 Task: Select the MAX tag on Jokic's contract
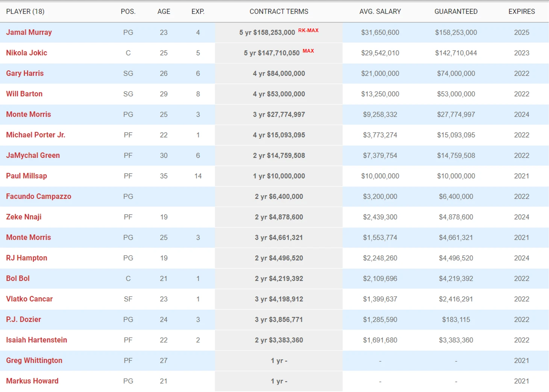point(308,51)
